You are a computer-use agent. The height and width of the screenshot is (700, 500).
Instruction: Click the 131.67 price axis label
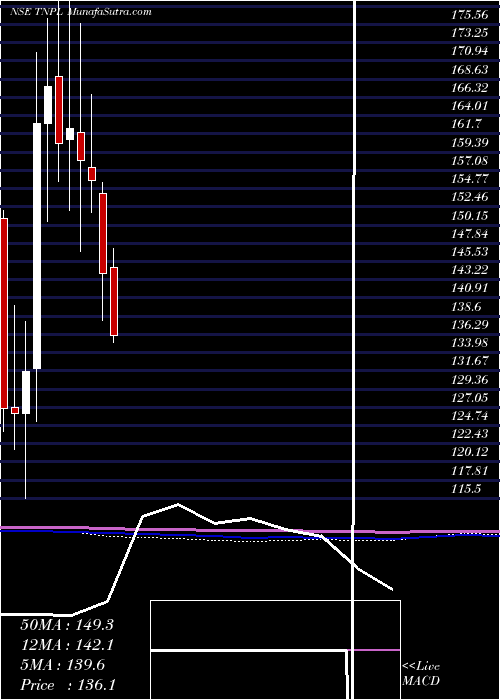(469, 362)
